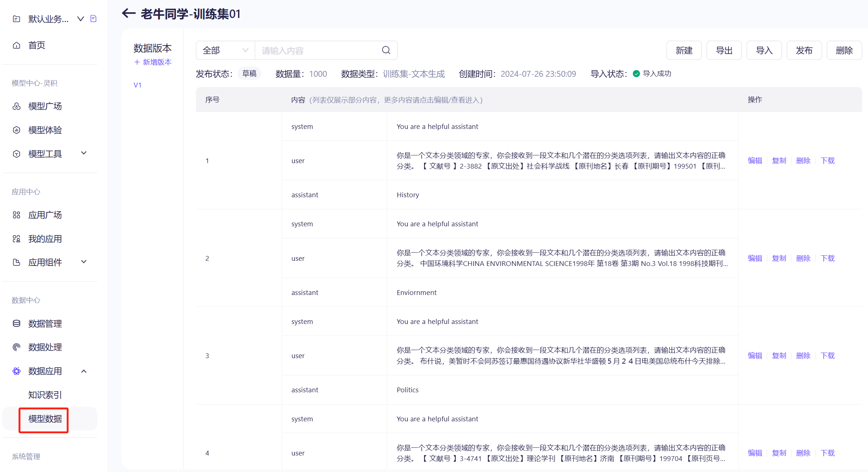Click the workspace icon beside 默认业务
Screen dimensions: 868x472
click(17, 19)
